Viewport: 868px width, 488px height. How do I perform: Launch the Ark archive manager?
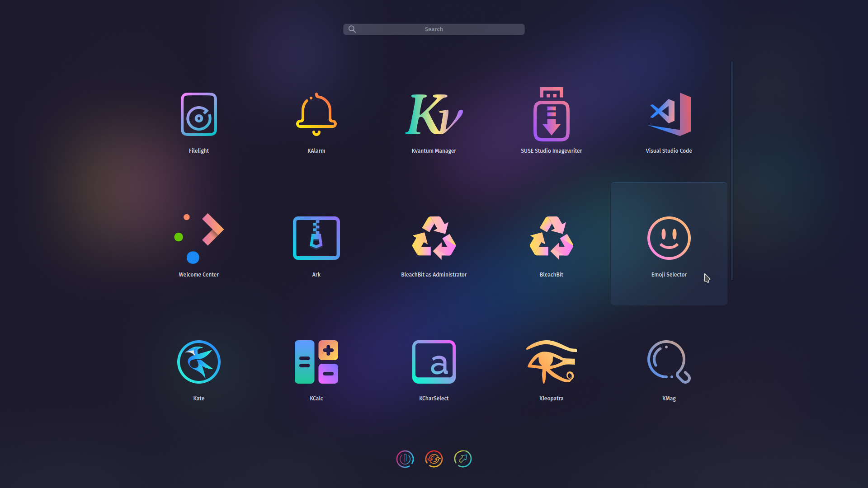316,238
